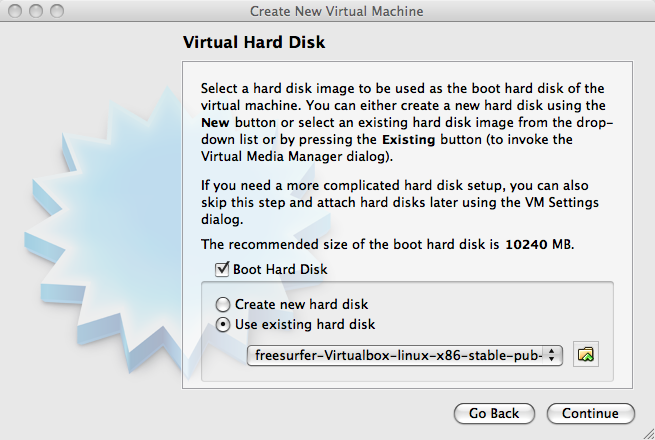Select the Use existing hard disk option
Viewport: 655px width, 440px height.
[226, 324]
